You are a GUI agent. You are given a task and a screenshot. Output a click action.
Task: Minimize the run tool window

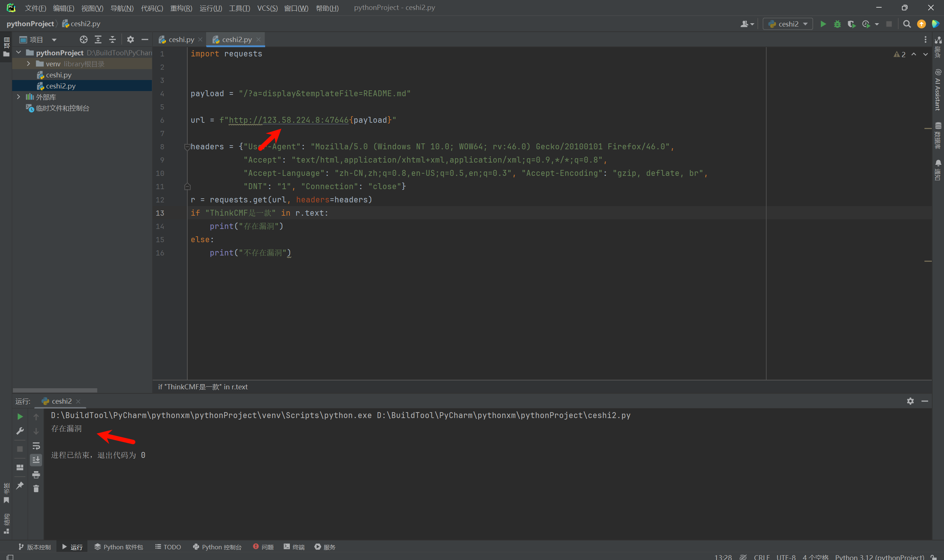tap(924, 401)
